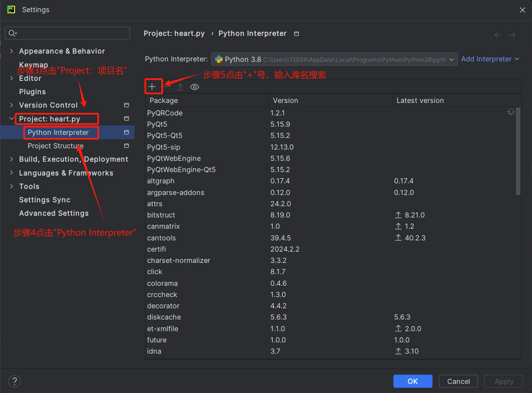This screenshot has height=393, width=532.
Task: Select the decorator package row
Action: [330, 306]
